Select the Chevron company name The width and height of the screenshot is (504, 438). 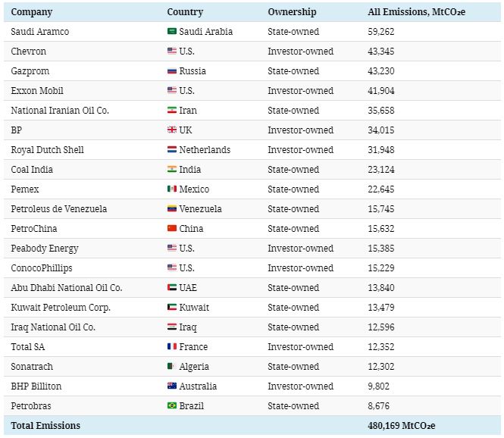click(x=28, y=52)
